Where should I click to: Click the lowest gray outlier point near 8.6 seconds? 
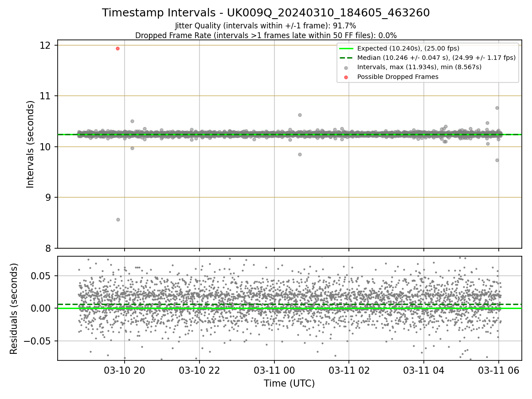(x=118, y=219)
